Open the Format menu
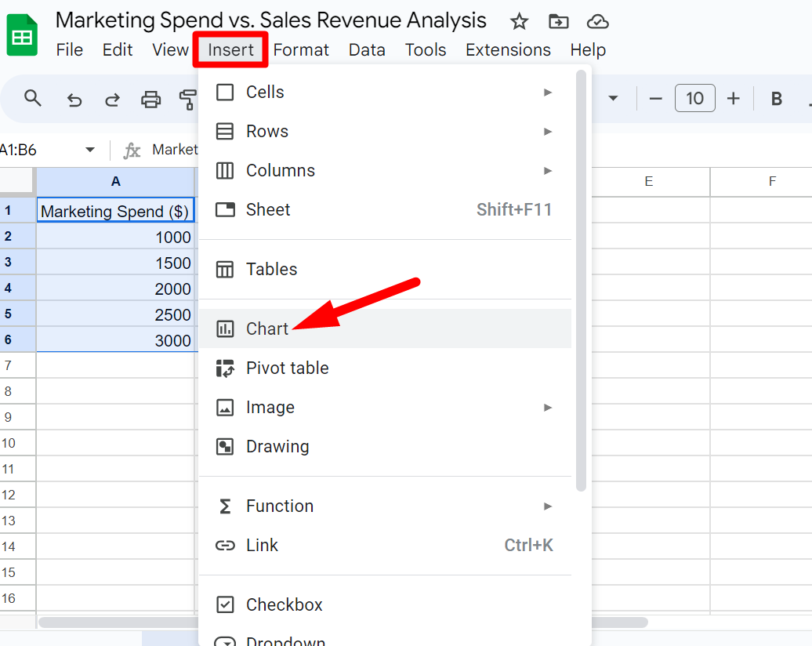The height and width of the screenshot is (646, 812). (301, 50)
